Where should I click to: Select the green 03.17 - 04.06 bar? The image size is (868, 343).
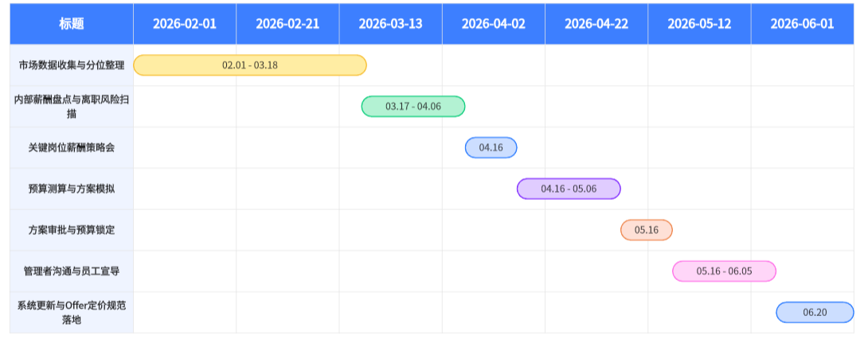pyautogui.click(x=413, y=107)
